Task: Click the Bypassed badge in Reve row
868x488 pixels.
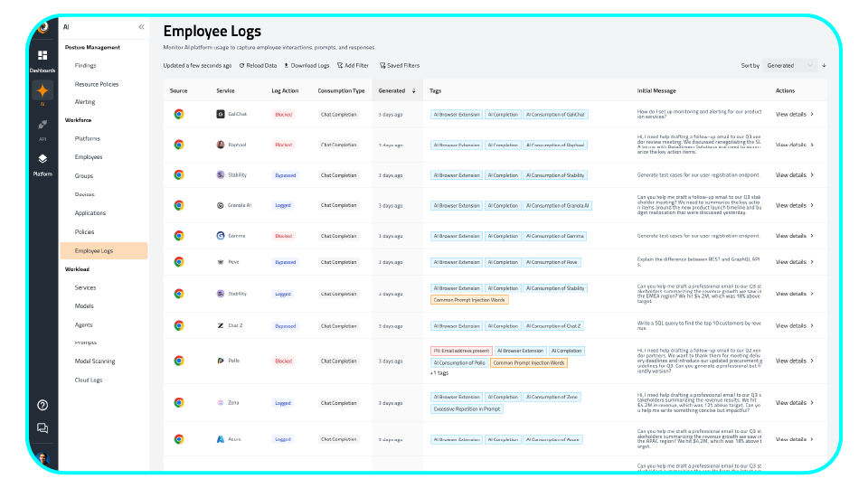Action: coord(285,262)
